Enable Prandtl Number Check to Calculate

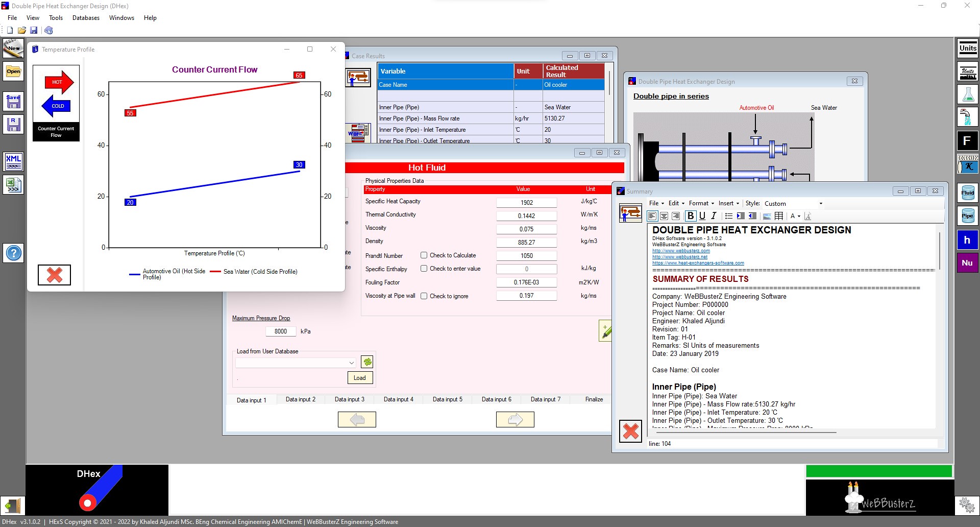click(424, 255)
